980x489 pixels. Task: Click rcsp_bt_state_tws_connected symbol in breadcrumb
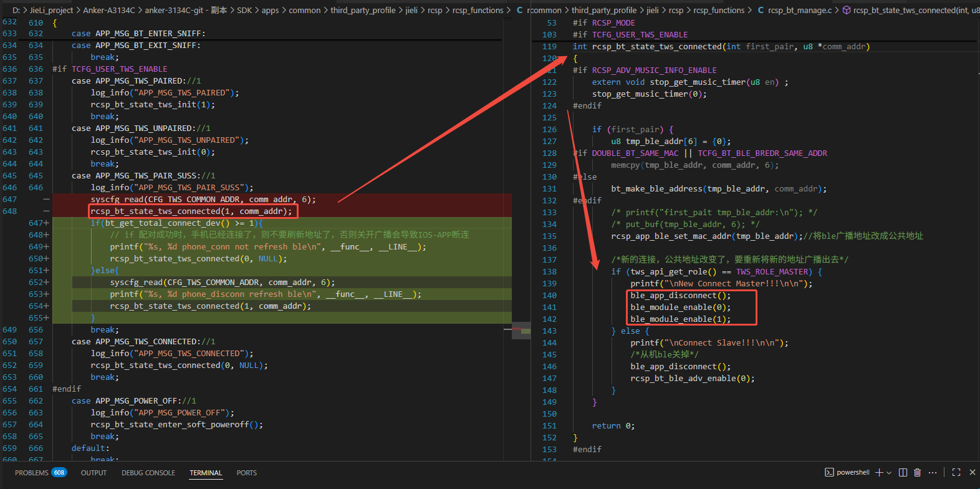[x=916, y=11]
